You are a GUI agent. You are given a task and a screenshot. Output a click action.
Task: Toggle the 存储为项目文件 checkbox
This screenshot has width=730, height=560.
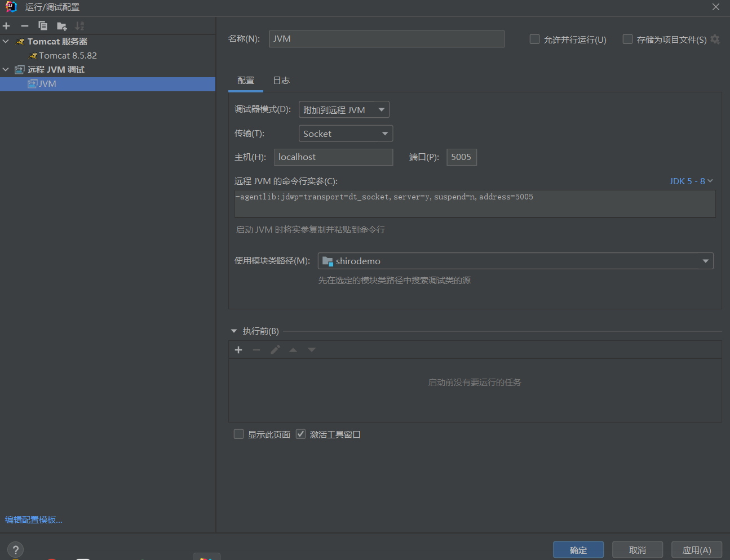[627, 39]
